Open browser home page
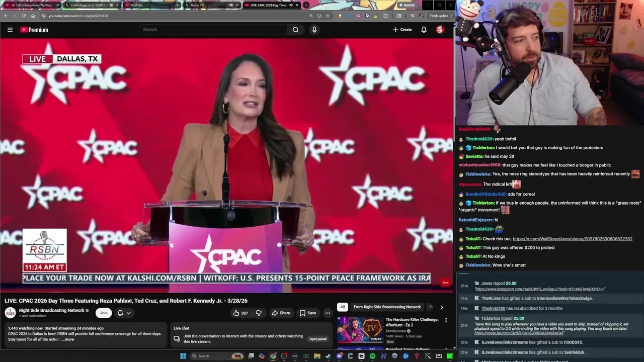The height and width of the screenshot is (362, 644). pyautogui.click(x=33, y=16)
